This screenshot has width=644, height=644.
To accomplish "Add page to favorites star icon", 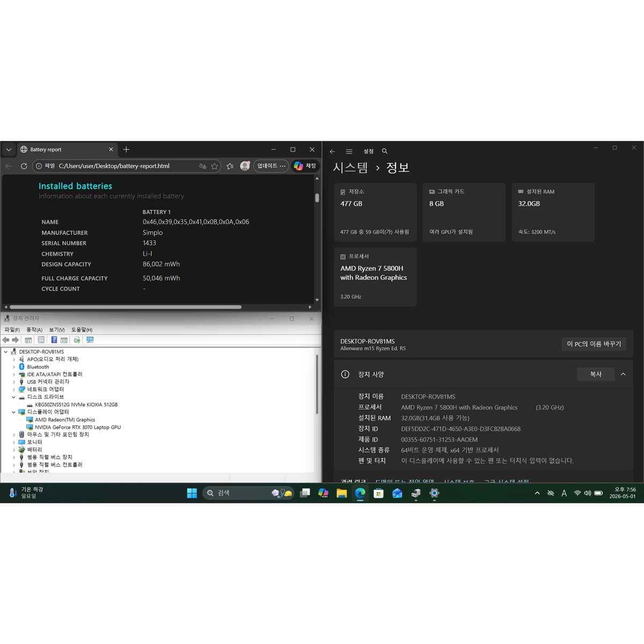I will pyautogui.click(x=215, y=166).
